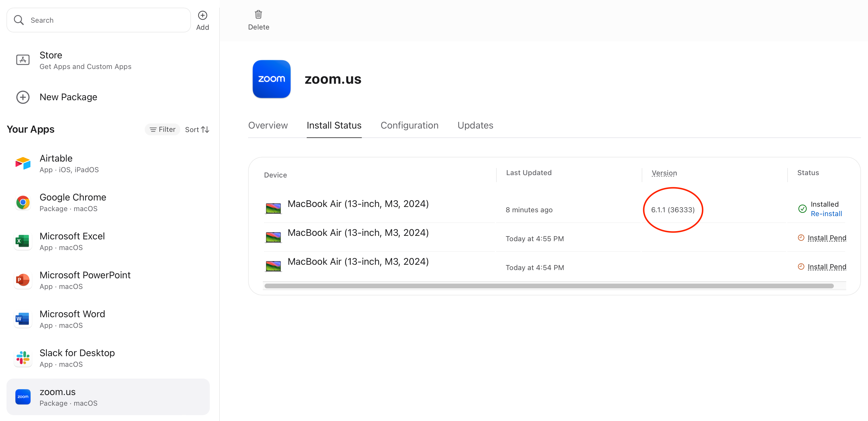Drag the horizontal scrollbar at bottom
The image size is (868, 421).
[x=549, y=286]
